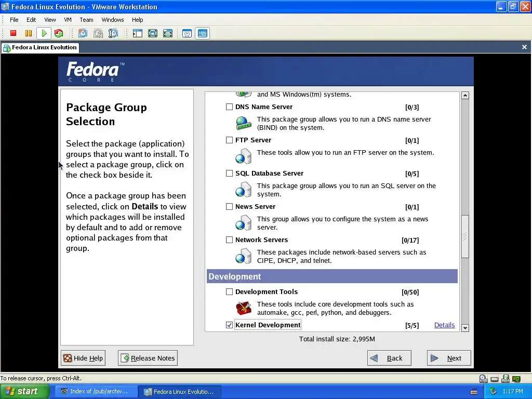The width and height of the screenshot is (532, 399).
Task: Click the Development Tools [0/50] count
Action: click(410, 292)
